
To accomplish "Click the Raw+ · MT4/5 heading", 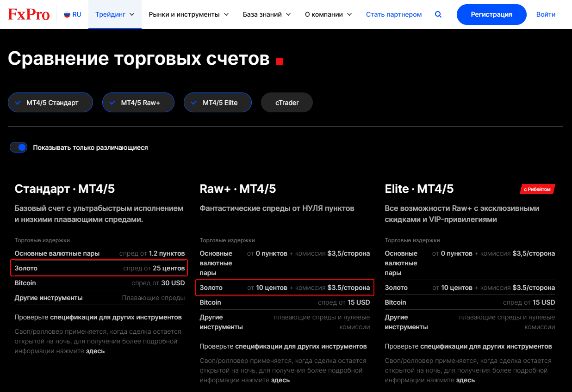I will tap(238, 189).
